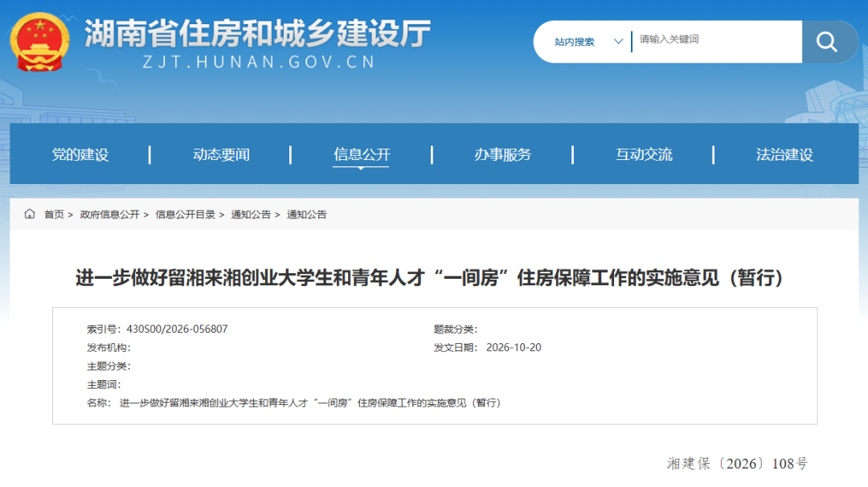Open the 信息公开 menu
Viewport: 868px width, 487px height.
click(x=362, y=154)
